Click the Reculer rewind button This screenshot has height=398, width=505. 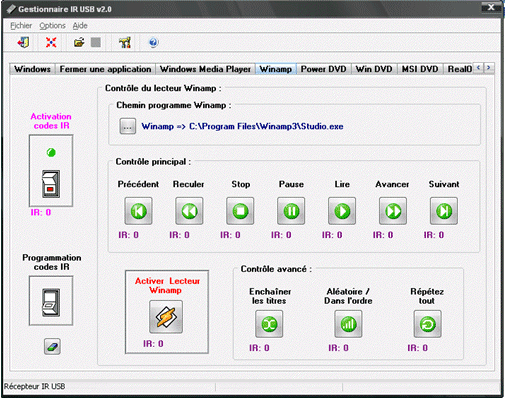point(189,211)
